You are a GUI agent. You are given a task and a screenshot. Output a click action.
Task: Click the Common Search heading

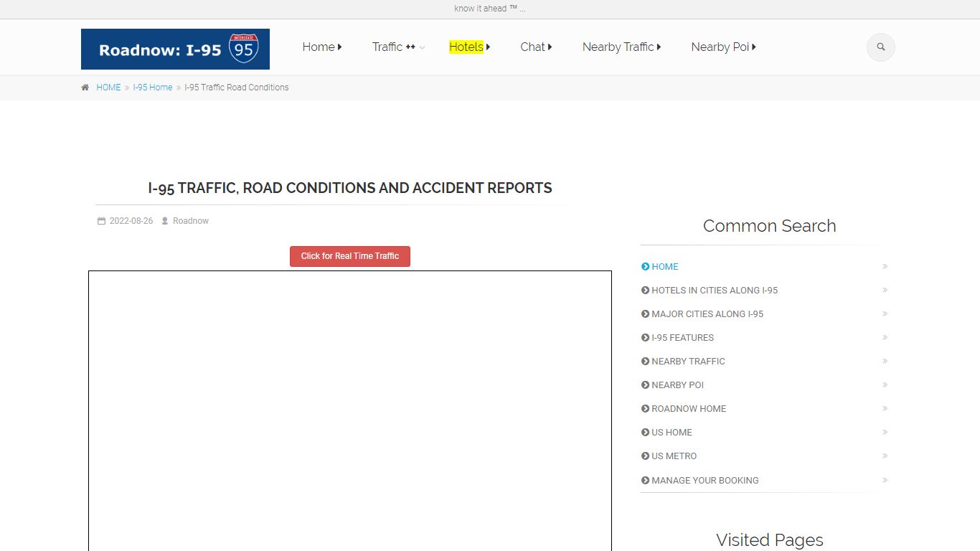coord(769,226)
